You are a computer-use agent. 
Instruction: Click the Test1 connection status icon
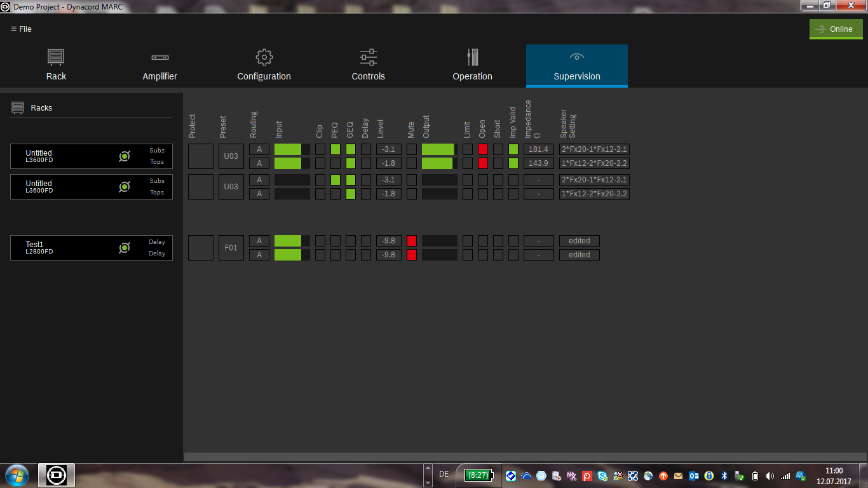125,248
